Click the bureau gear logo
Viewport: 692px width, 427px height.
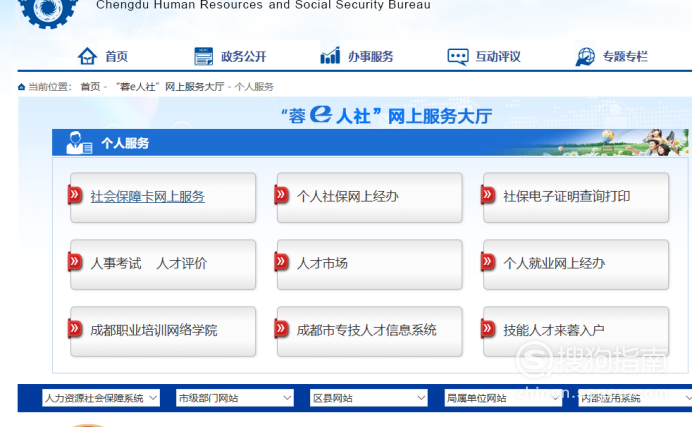(48, 12)
